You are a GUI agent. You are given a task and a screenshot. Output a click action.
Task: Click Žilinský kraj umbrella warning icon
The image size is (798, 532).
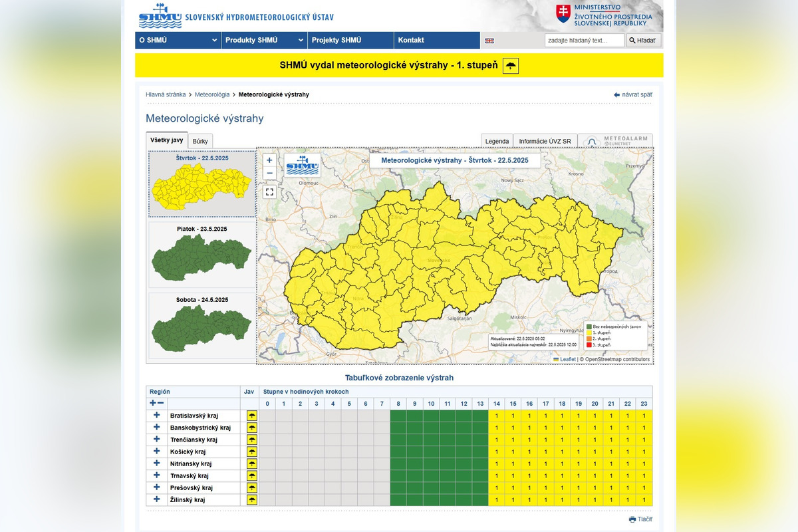252,500
